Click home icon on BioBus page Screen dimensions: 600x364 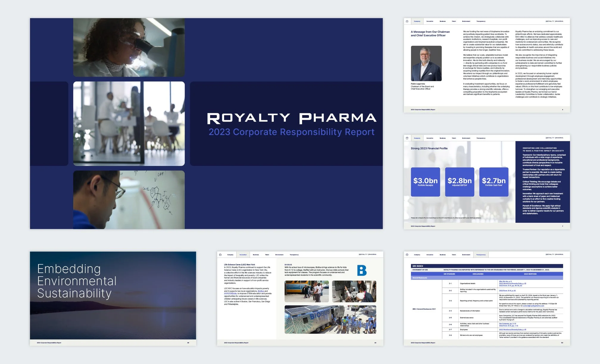(220, 255)
